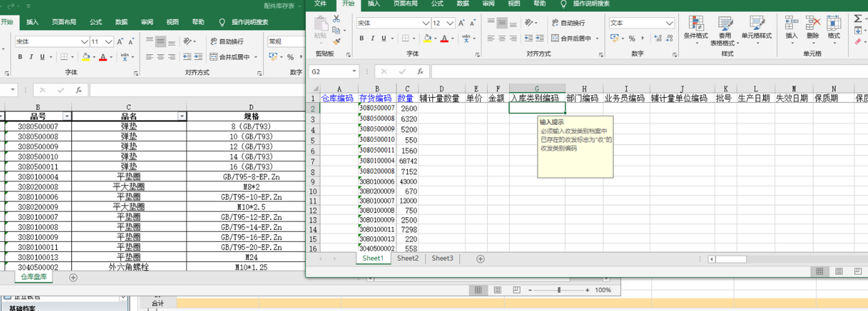Viewport: 868px width, 311px height.
Task: Decrease indent in front window ribbon
Action: click(528, 38)
